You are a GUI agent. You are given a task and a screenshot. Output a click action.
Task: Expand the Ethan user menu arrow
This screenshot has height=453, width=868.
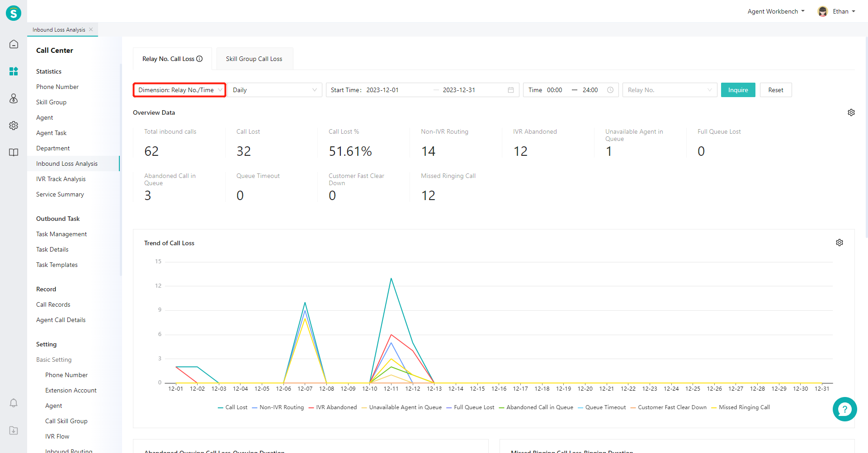[854, 11]
